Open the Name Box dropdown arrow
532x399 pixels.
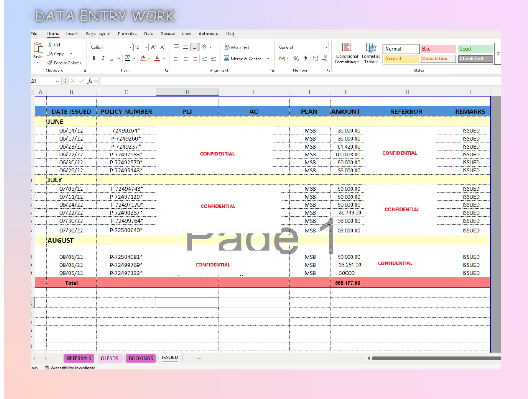tap(57, 81)
